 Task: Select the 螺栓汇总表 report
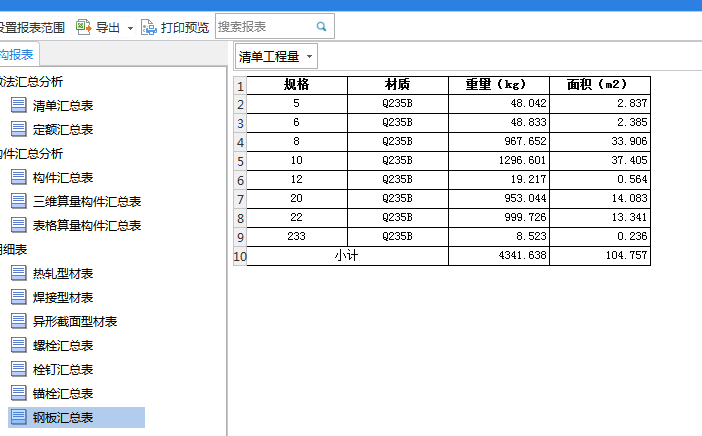(62, 345)
